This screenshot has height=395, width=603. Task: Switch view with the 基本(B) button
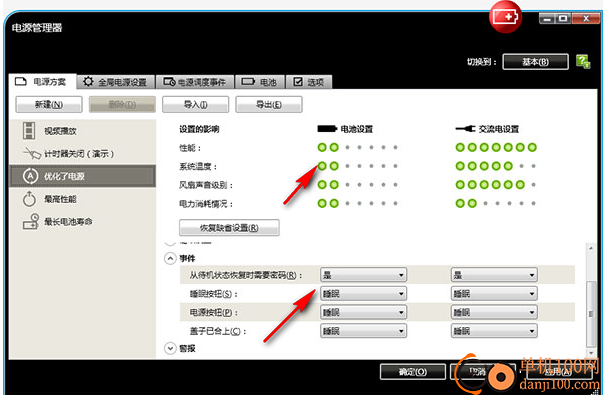click(x=535, y=62)
